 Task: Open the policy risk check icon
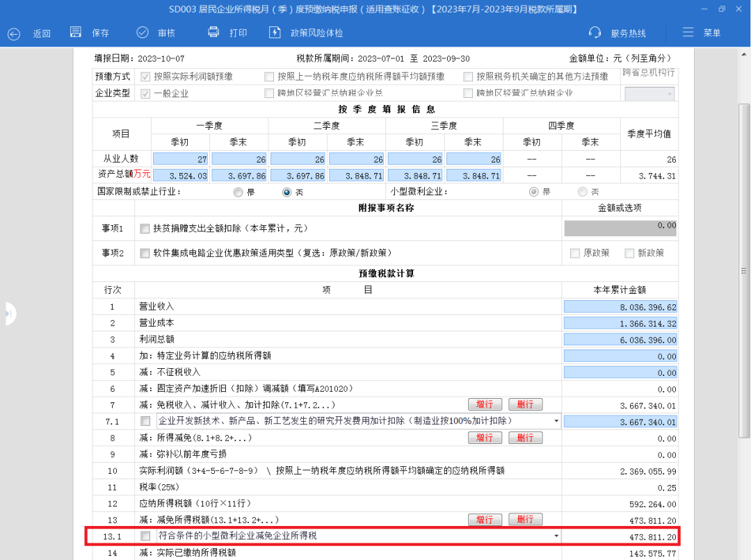[275, 33]
